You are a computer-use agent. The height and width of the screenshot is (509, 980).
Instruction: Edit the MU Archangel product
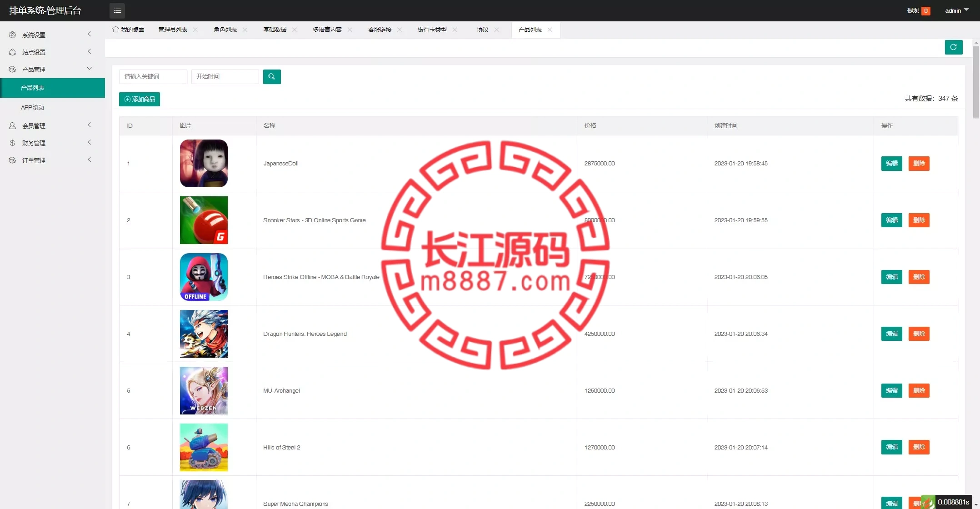point(891,390)
